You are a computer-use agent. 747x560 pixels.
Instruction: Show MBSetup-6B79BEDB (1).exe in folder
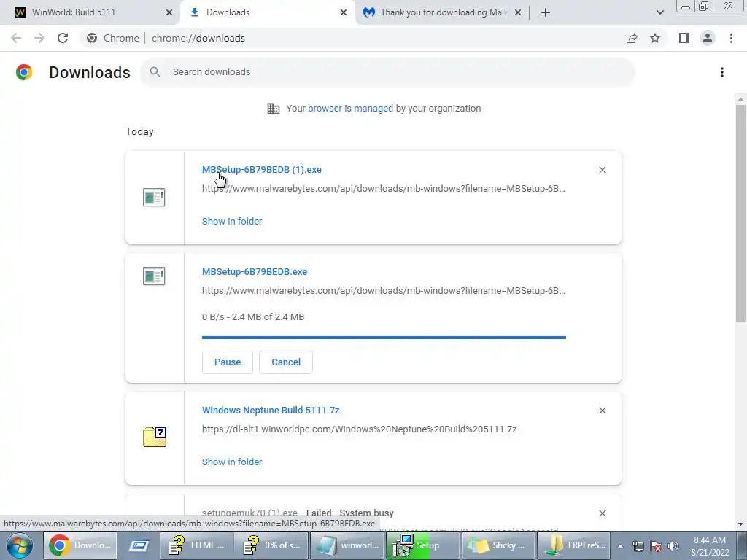click(x=232, y=221)
